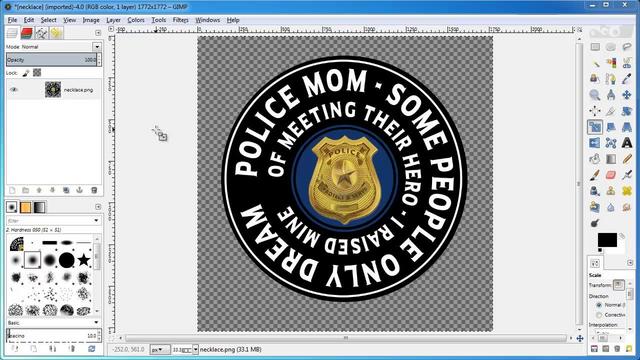Select the Scale tool in toolbox

pos(595,127)
